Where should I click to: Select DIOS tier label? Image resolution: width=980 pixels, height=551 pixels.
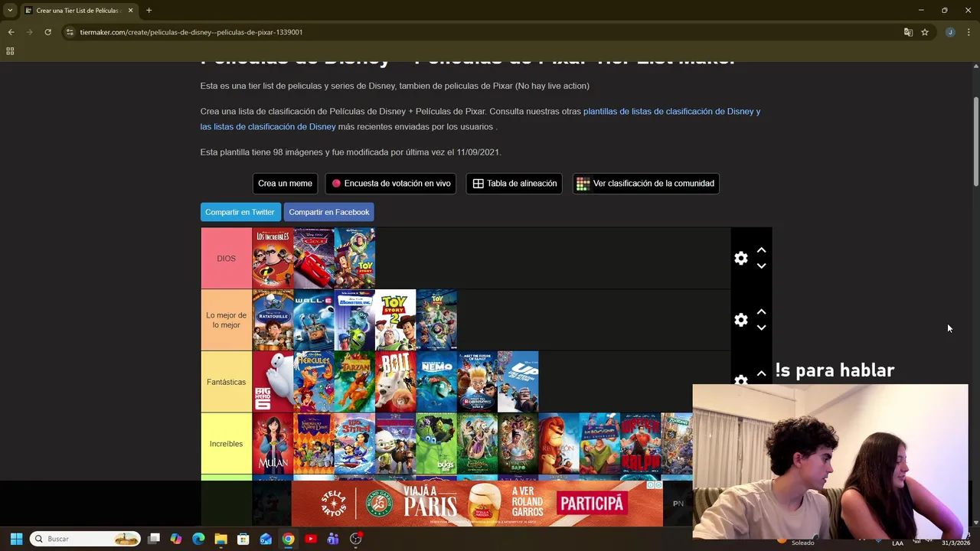point(227,259)
